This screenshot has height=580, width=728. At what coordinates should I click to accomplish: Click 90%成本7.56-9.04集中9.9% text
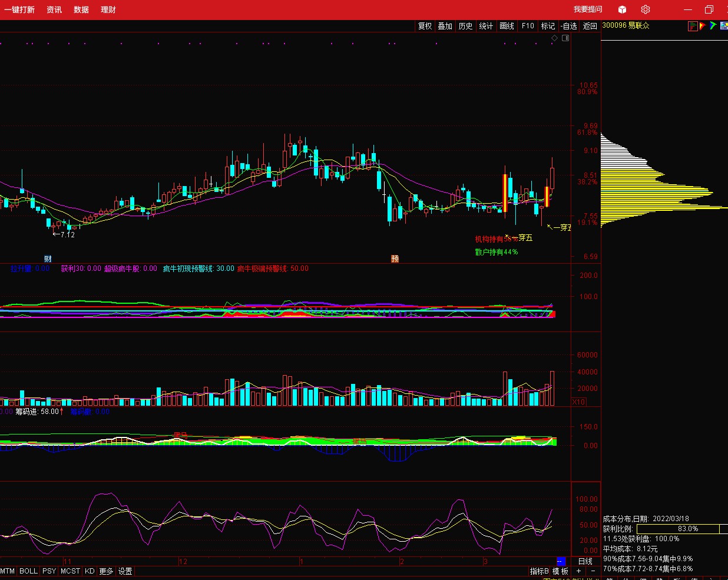click(648, 559)
